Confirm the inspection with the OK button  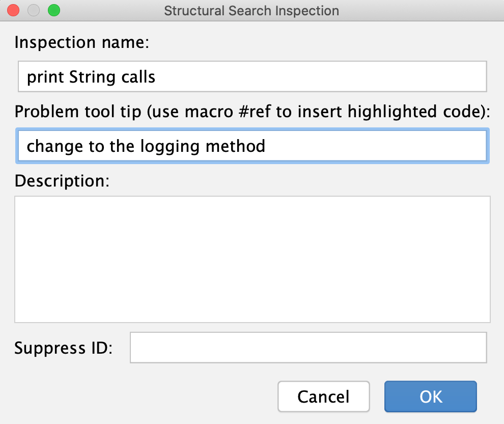tap(430, 396)
